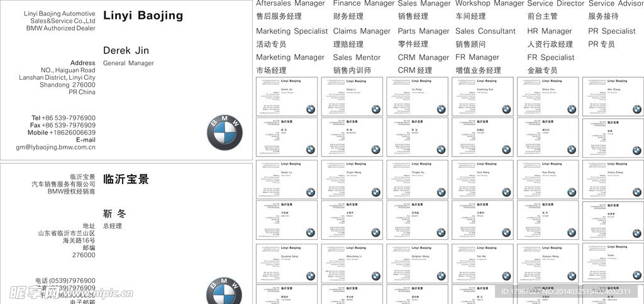Select the Xiaohong Sun business card

click(x=482, y=97)
